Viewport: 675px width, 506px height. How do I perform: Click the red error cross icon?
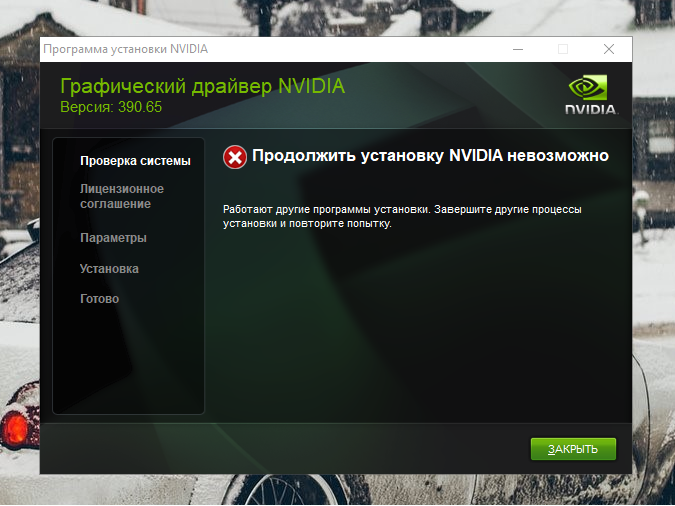click(235, 157)
